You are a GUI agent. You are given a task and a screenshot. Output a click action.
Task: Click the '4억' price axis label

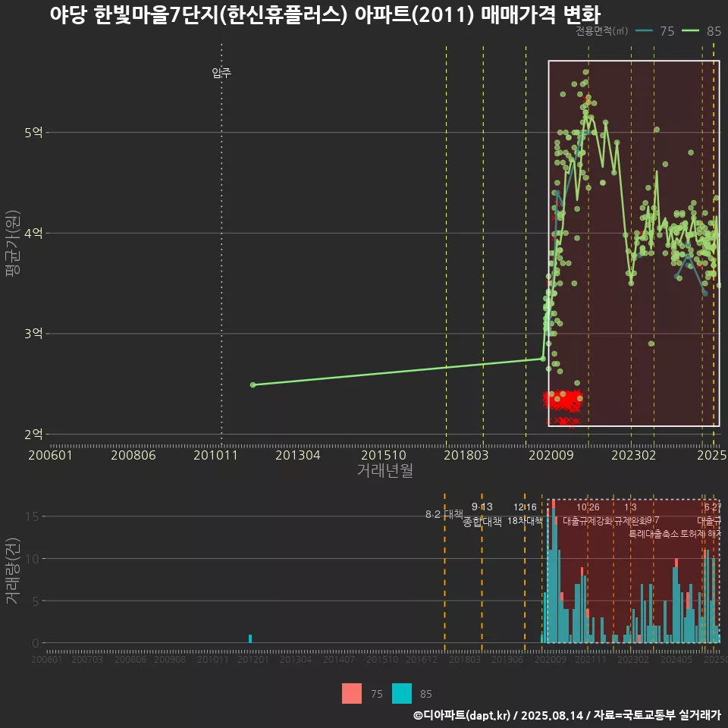pyautogui.click(x=33, y=233)
